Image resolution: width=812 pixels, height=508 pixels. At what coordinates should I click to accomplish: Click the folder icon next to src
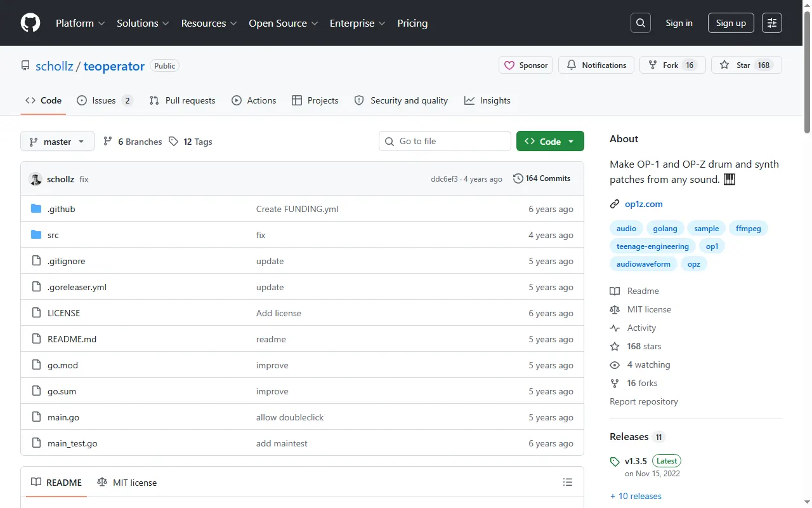point(36,235)
